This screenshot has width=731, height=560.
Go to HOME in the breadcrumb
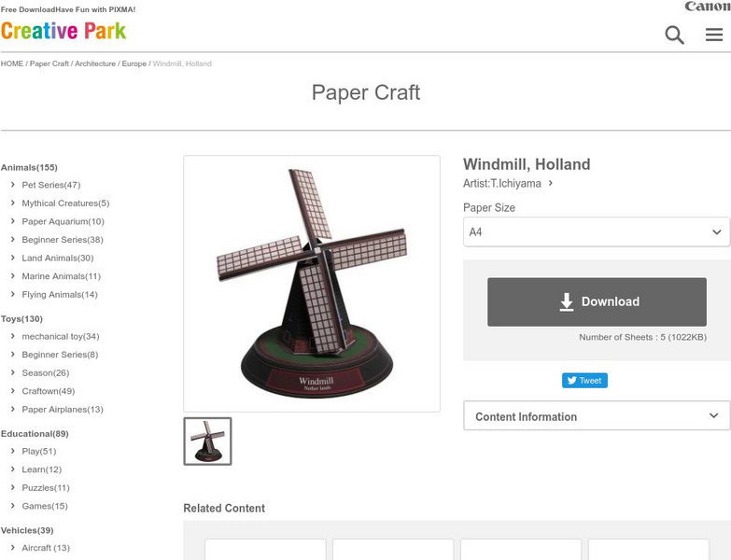[12, 63]
